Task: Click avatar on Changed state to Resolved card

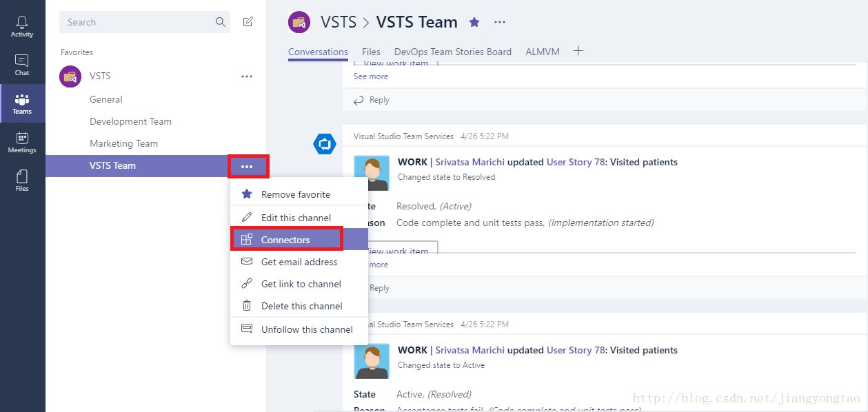Action: pyautogui.click(x=372, y=173)
